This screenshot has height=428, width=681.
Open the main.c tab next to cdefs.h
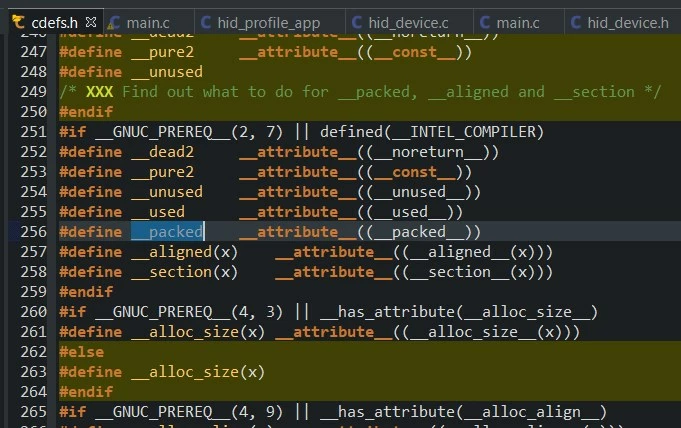[148, 23]
